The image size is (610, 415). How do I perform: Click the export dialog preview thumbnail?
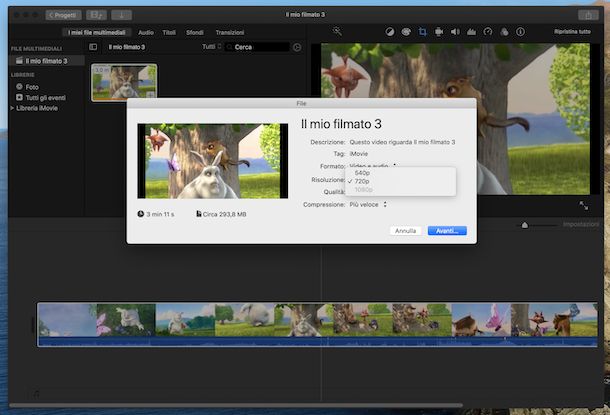(x=213, y=161)
